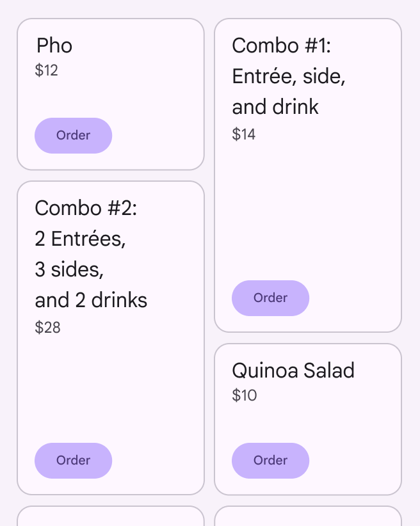Click the 'and drink' line in Combo #1
The width and height of the screenshot is (420, 526).
coord(275,107)
